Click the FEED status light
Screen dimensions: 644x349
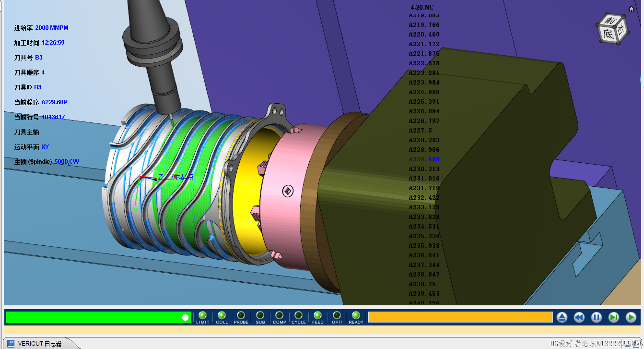click(317, 315)
